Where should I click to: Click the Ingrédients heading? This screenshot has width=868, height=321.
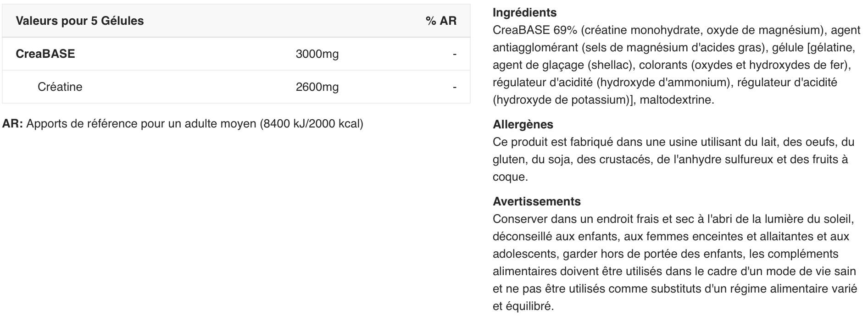[524, 13]
